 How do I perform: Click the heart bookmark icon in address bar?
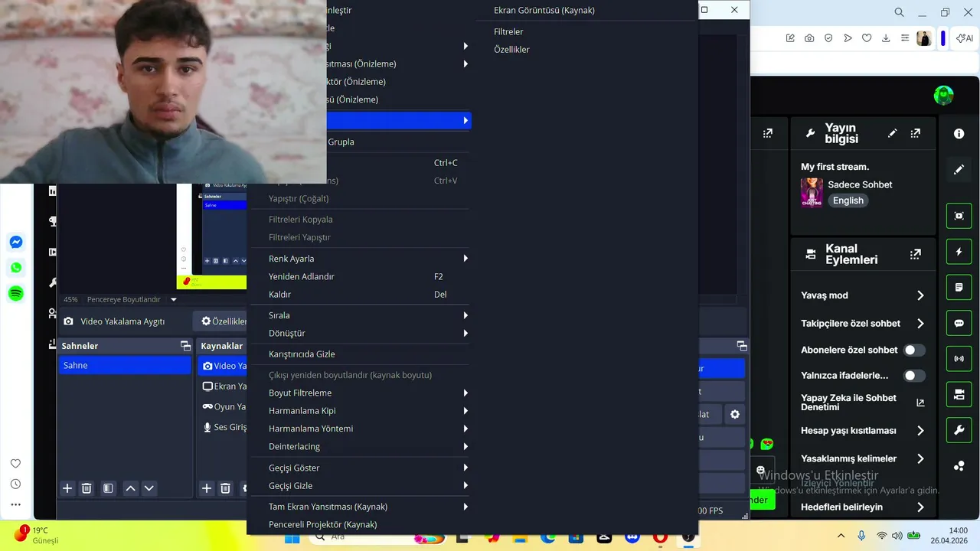coord(867,38)
